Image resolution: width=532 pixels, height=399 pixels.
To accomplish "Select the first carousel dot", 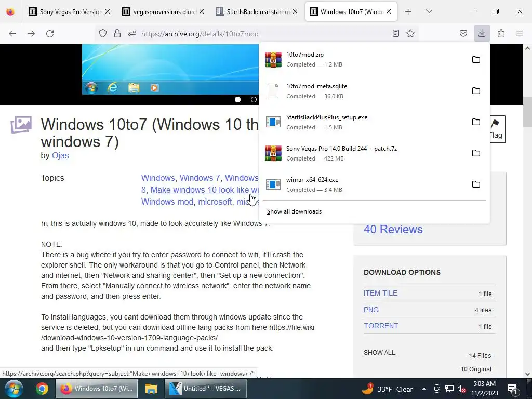I will [x=238, y=99].
